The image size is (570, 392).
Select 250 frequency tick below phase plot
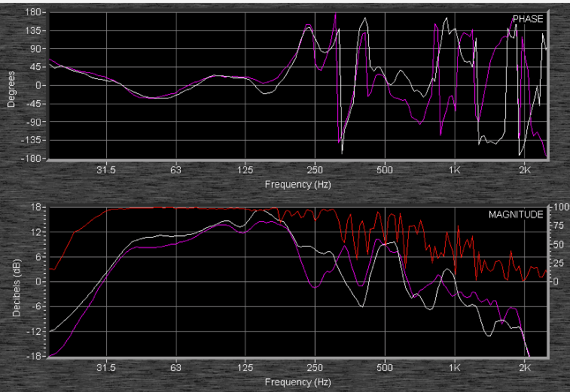pos(315,169)
